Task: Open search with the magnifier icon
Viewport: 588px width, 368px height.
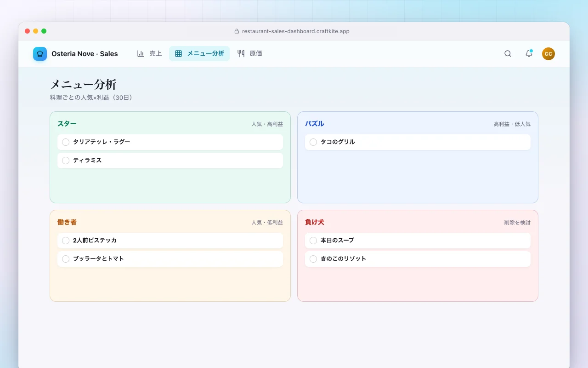Action: 508,54
